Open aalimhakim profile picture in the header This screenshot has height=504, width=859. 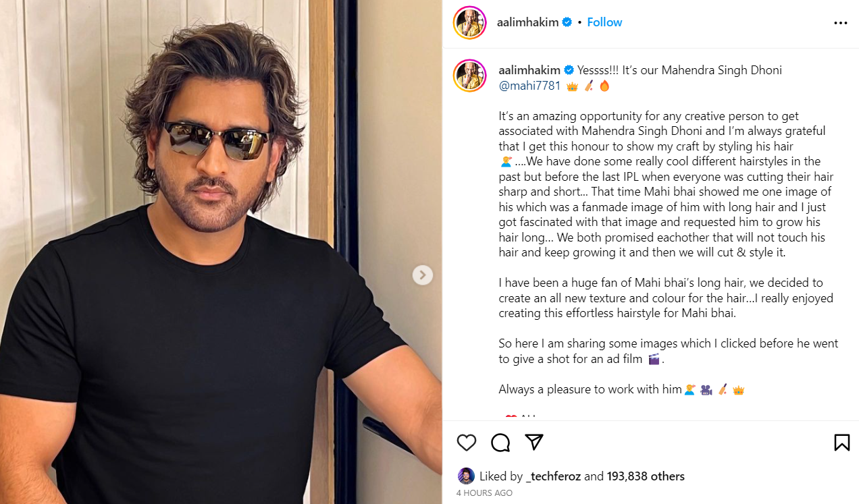pos(470,22)
